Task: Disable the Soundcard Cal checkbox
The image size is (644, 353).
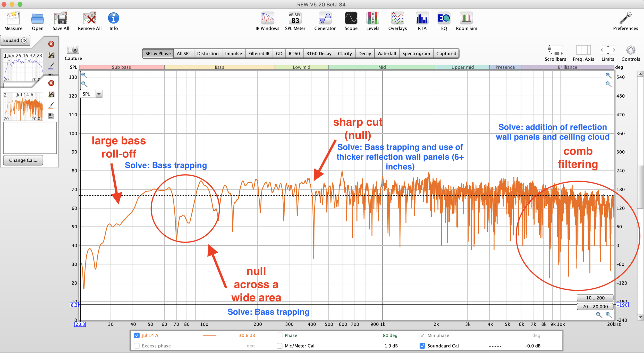Action: point(422,346)
